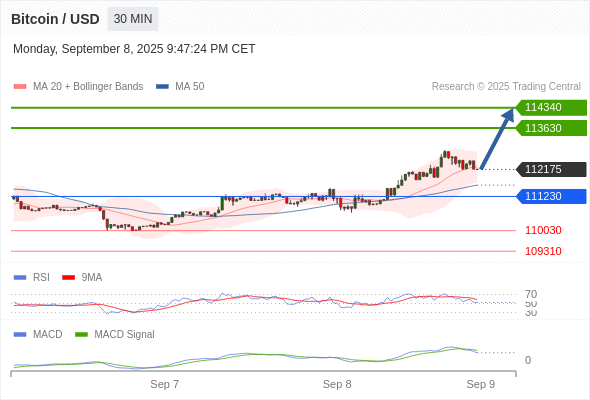Click the 111230 blue pivot label
The height and width of the screenshot is (400, 590).
click(551, 196)
